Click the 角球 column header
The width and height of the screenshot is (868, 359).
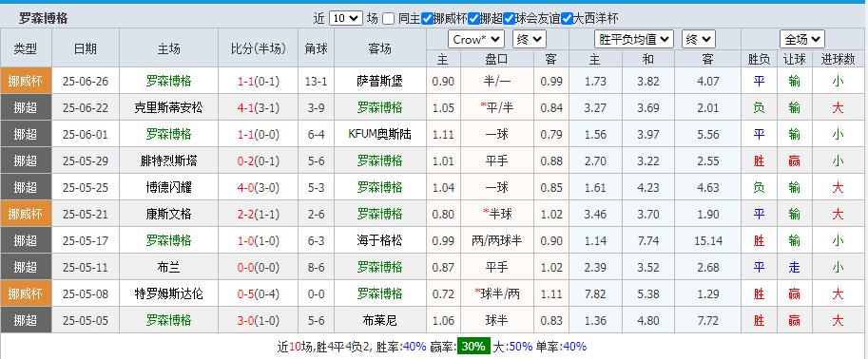[x=316, y=48]
